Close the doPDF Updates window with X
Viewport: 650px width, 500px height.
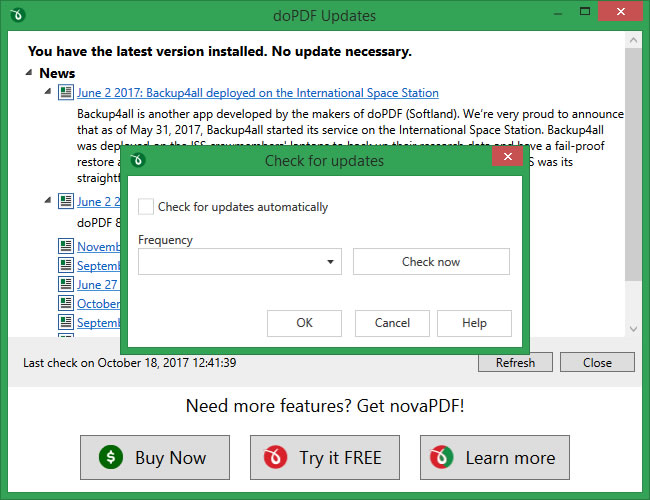pos(621,11)
